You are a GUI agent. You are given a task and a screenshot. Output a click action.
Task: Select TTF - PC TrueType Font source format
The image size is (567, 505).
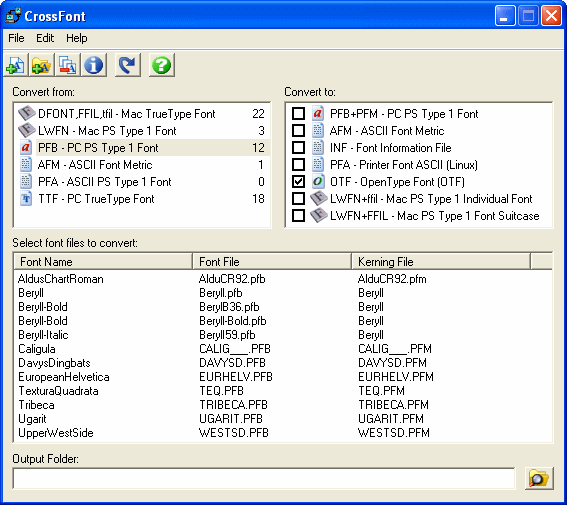142,199
